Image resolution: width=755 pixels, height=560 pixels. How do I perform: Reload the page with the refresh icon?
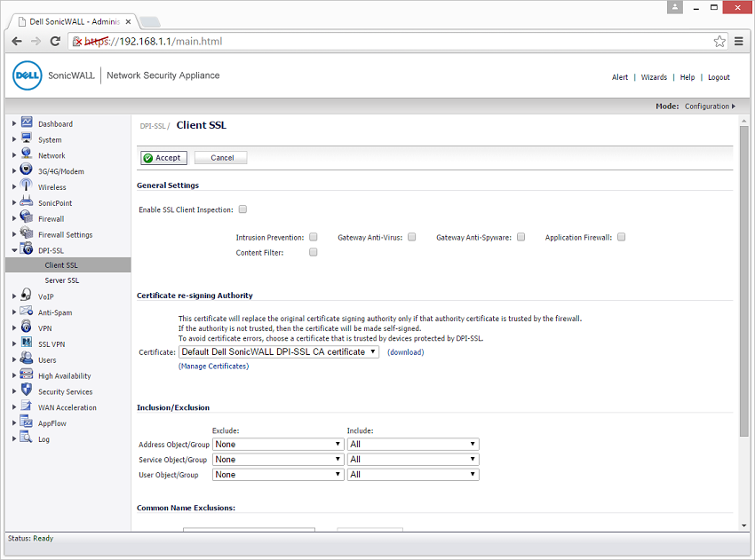[55, 42]
